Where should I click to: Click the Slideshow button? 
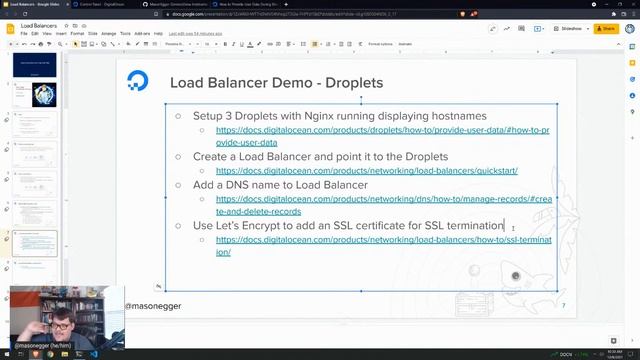coord(568,29)
